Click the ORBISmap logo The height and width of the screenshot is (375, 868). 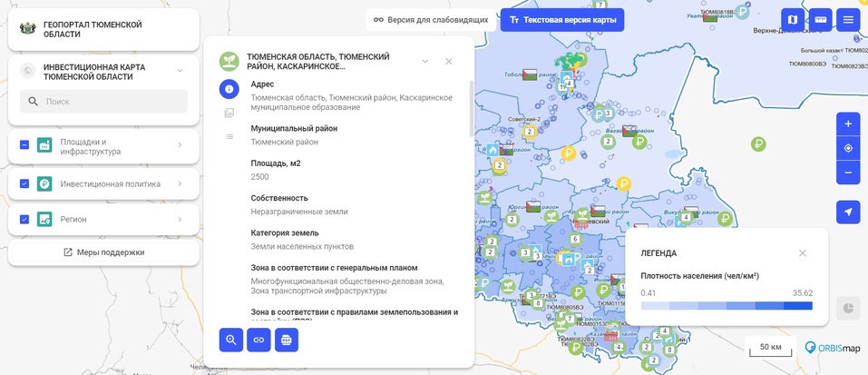[x=833, y=348]
